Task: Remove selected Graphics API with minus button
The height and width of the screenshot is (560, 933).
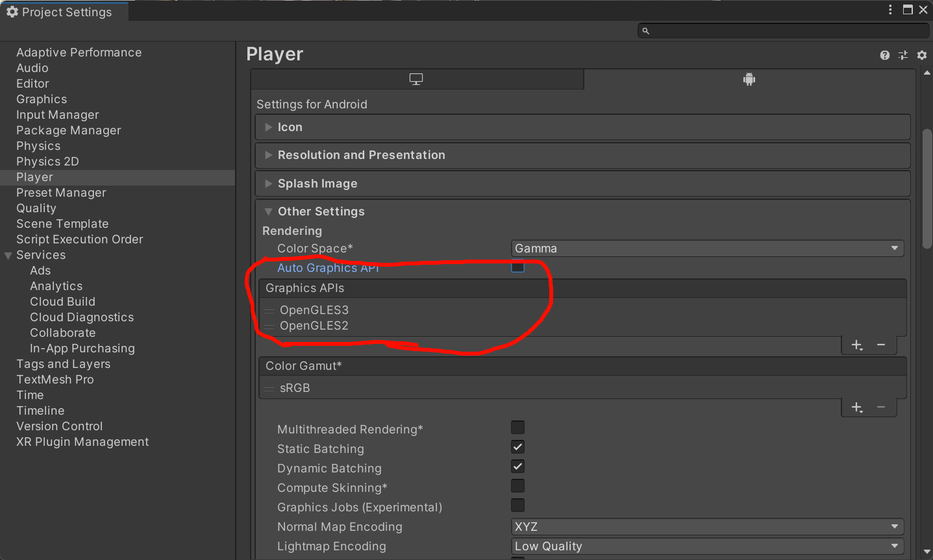Action: (881, 345)
